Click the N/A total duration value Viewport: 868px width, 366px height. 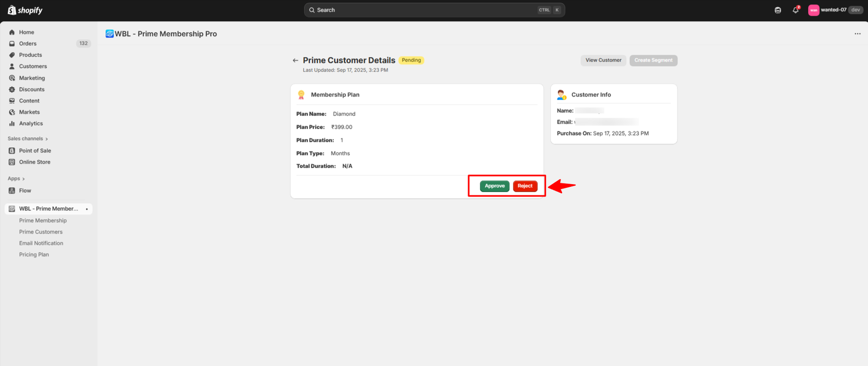[x=347, y=167]
